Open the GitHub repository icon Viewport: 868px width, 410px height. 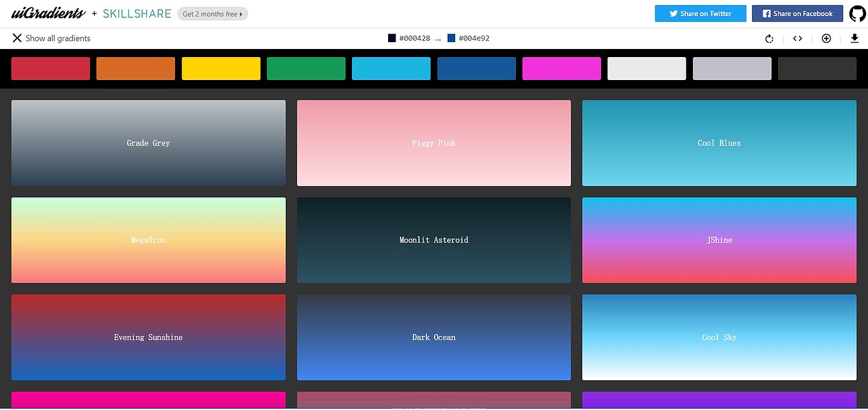click(857, 14)
